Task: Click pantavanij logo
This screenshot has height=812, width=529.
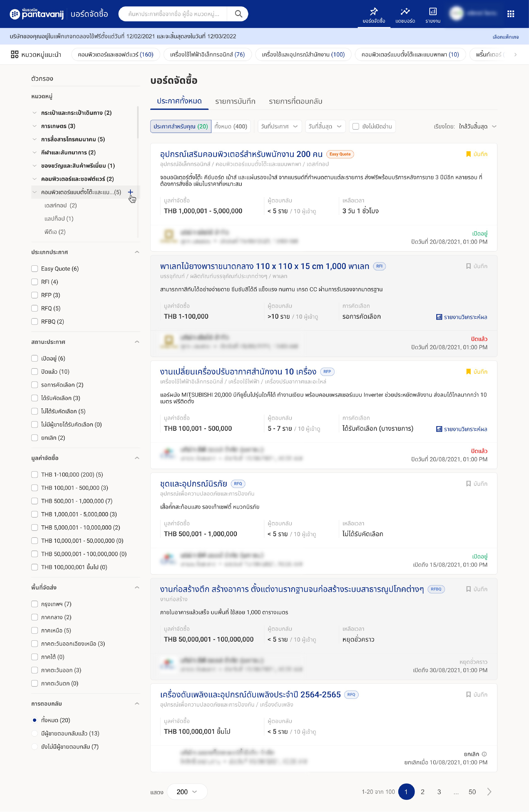Action: pos(37,14)
